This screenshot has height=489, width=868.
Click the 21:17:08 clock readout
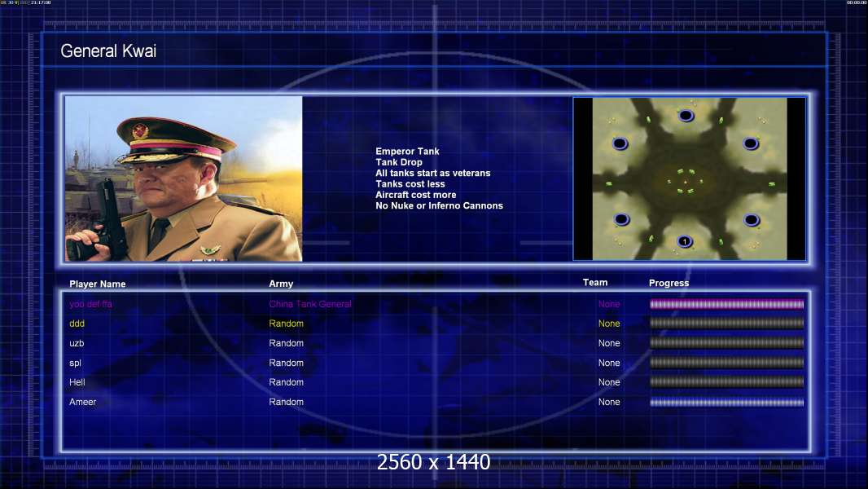tap(41, 2)
